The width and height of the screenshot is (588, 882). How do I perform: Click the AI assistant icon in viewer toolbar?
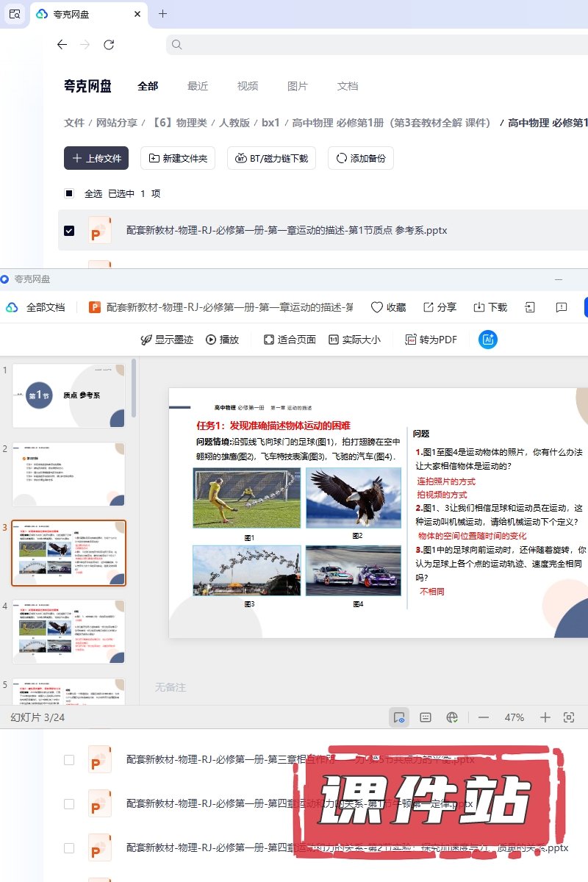488,340
